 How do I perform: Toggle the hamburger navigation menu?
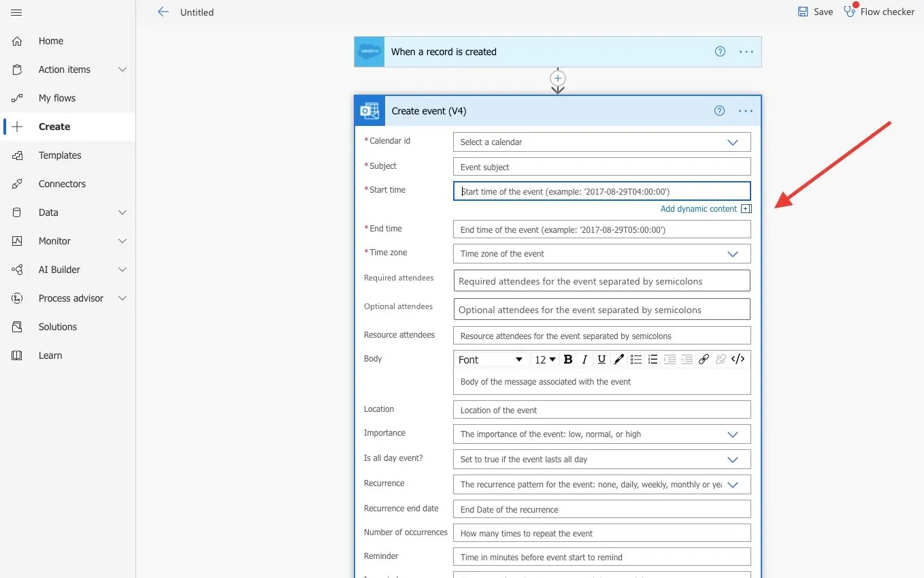16,12
